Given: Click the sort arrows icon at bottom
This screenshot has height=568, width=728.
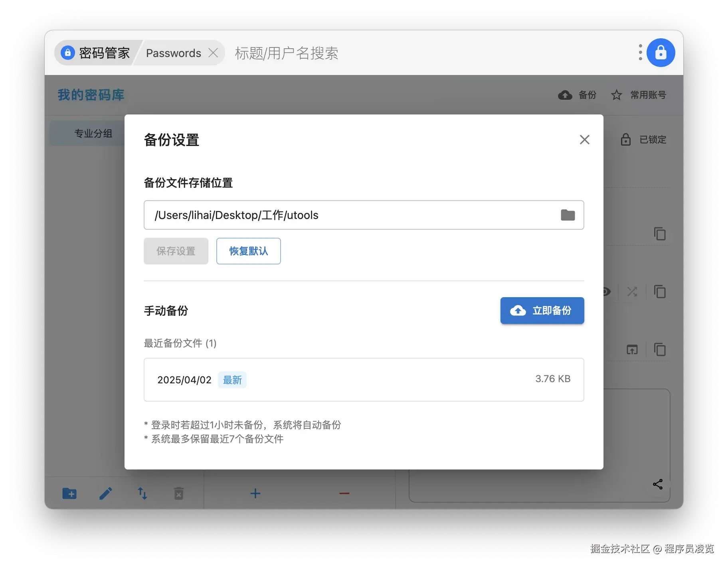Looking at the screenshot, I should (142, 493).
